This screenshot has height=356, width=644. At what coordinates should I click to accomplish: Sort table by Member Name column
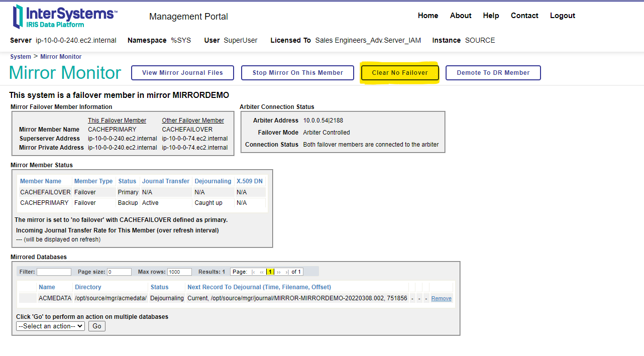[41, 181]
